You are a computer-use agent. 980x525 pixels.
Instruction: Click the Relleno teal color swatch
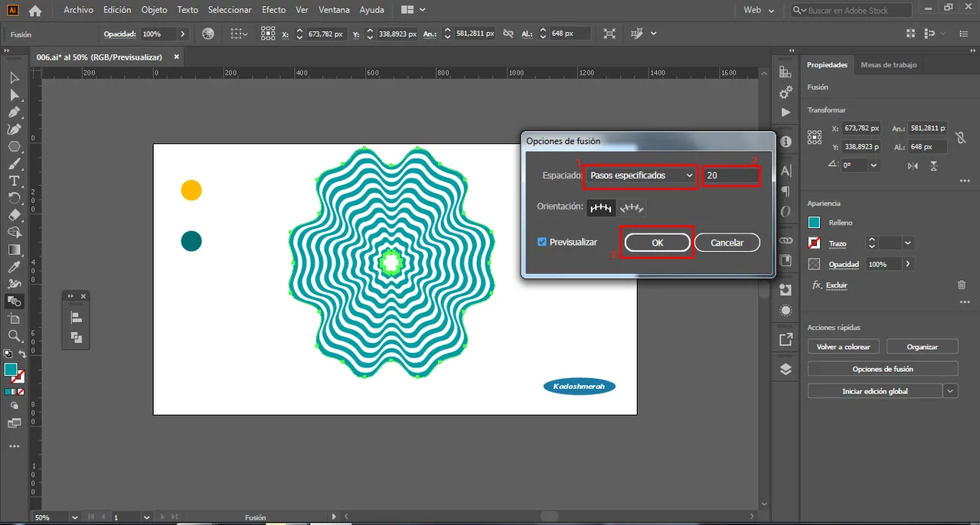point(815,223)
